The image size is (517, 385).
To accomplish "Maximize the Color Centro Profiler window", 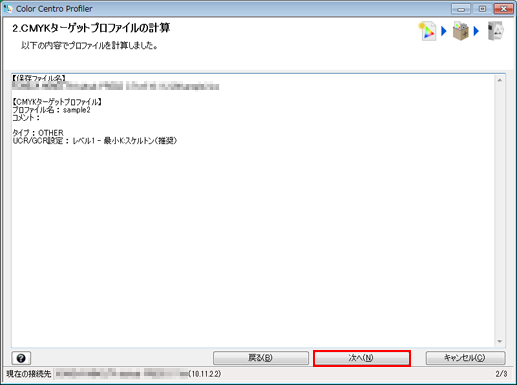I will [x=482, y=9].
